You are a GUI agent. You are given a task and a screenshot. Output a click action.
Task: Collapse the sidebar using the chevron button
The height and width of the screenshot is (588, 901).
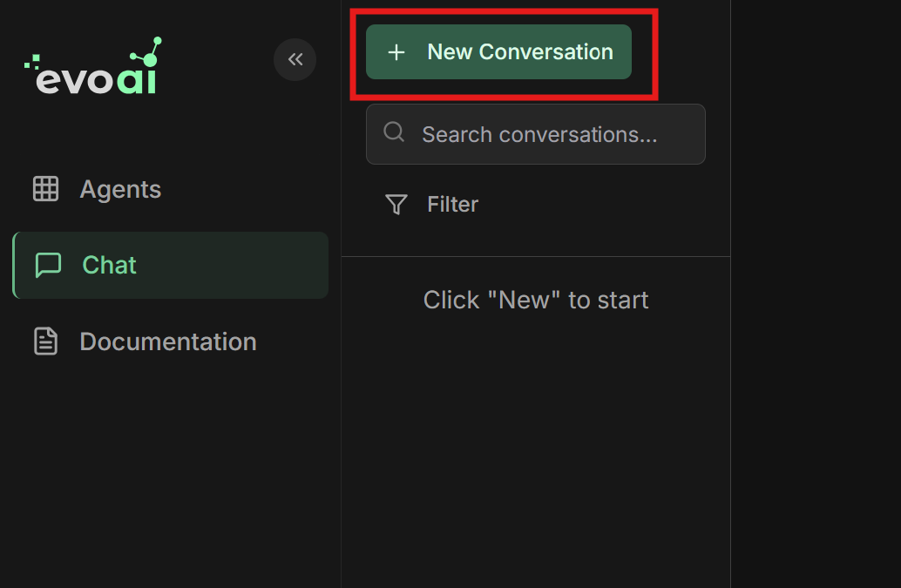295,59
